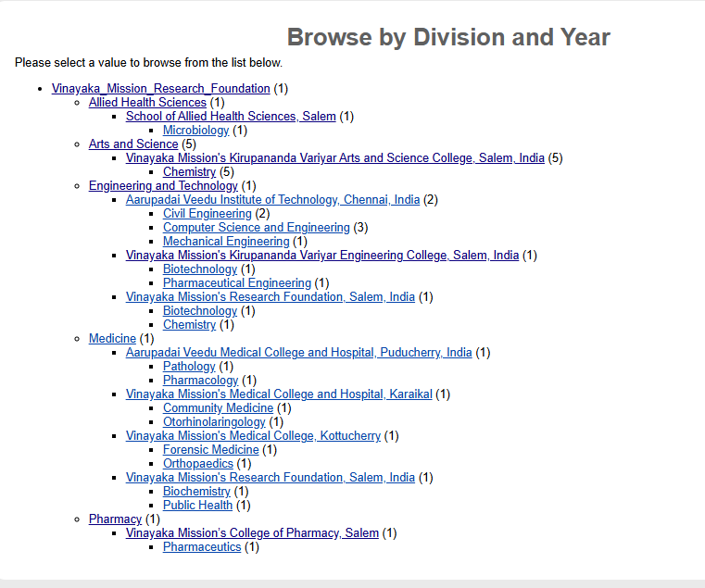This screenshot has width=705, height=588.
Task: Open the Engineering and Technology division
Action: (163, 186)
